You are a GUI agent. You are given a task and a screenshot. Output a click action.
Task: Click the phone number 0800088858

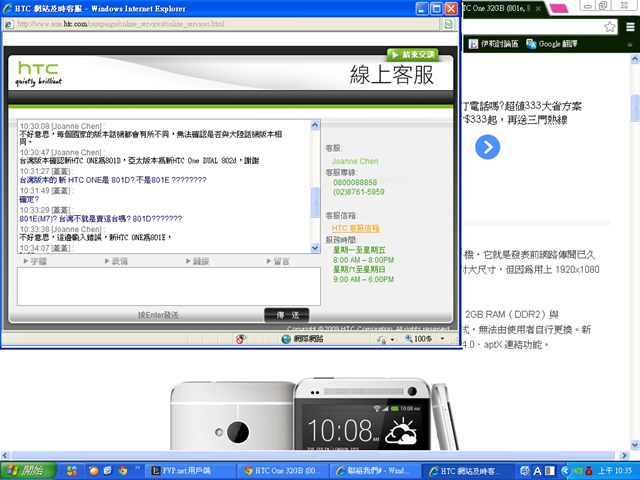pos(355,182)
